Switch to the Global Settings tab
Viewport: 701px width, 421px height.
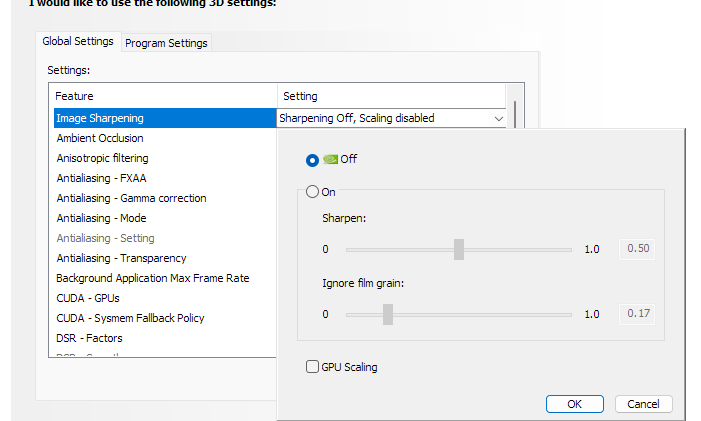click(78, 42)
